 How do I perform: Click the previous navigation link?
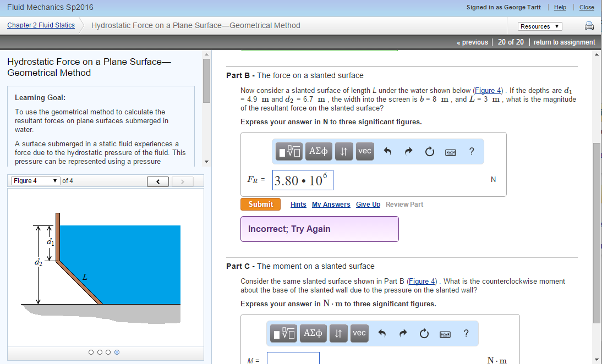click(x=472, y=42)
